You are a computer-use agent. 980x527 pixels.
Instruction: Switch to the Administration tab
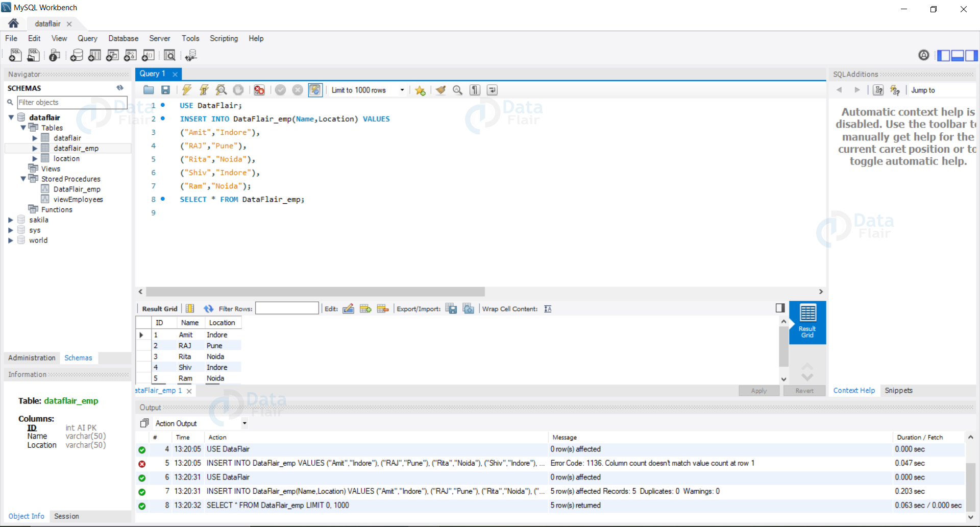[x=32, y=358]
